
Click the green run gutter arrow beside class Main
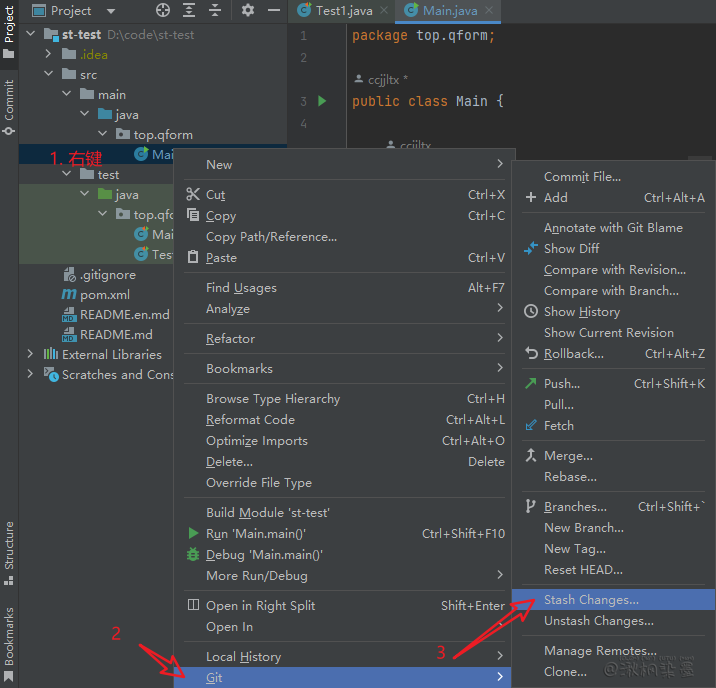coord(322,101)
